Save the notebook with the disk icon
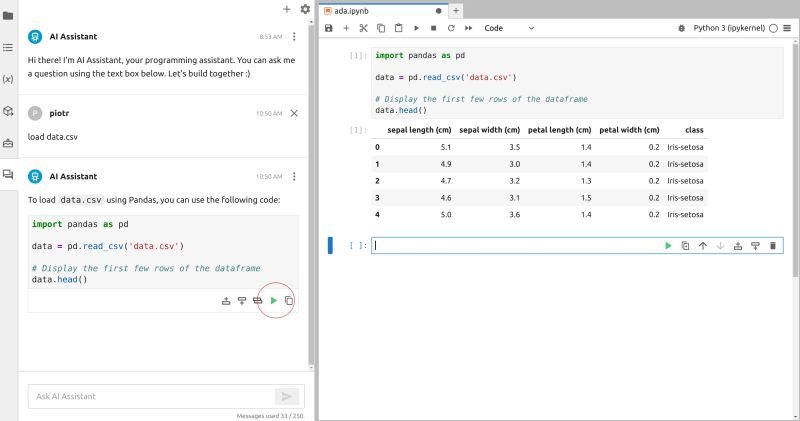Screen dimensions: 800x421 point(329,28)
